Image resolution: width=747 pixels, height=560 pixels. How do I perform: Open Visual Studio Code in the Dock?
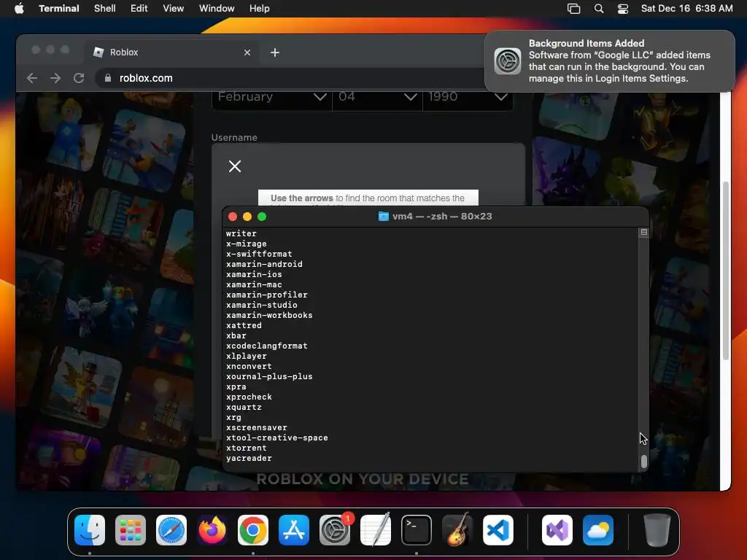498,530
